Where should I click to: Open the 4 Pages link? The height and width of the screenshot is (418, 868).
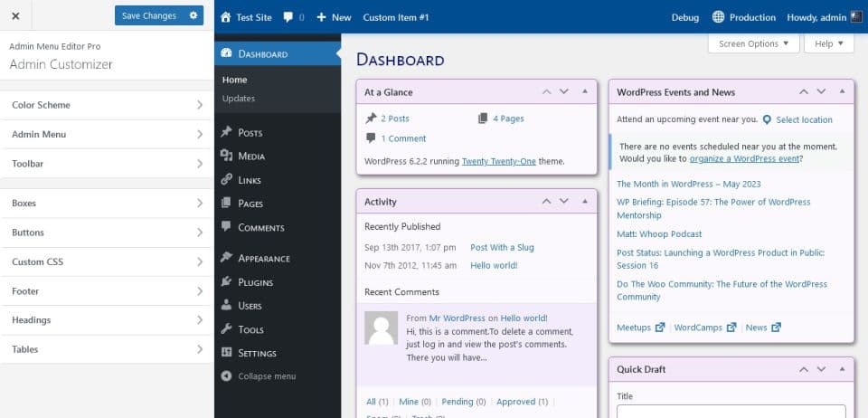click(x=508, y=119)
